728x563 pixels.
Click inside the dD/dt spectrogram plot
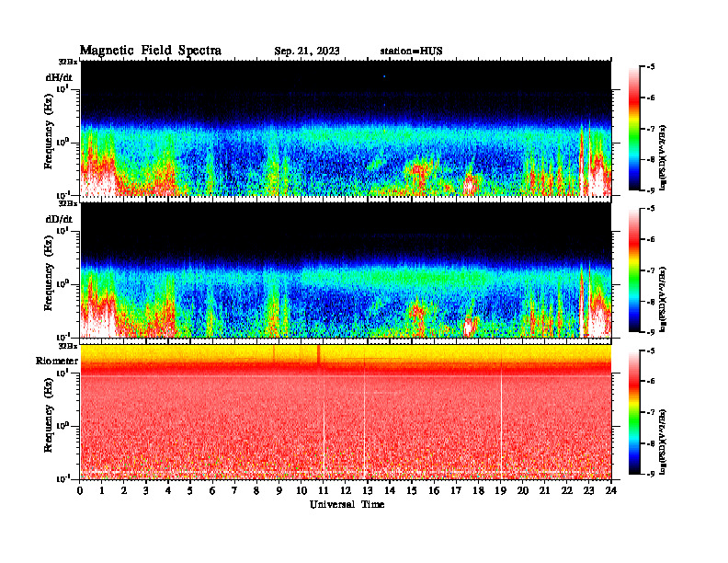[346, 270]
